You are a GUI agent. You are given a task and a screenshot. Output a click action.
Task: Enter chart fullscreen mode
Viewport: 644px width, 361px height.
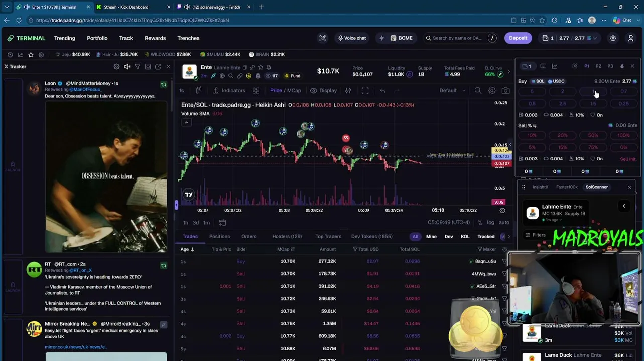(x=365, y=91)
